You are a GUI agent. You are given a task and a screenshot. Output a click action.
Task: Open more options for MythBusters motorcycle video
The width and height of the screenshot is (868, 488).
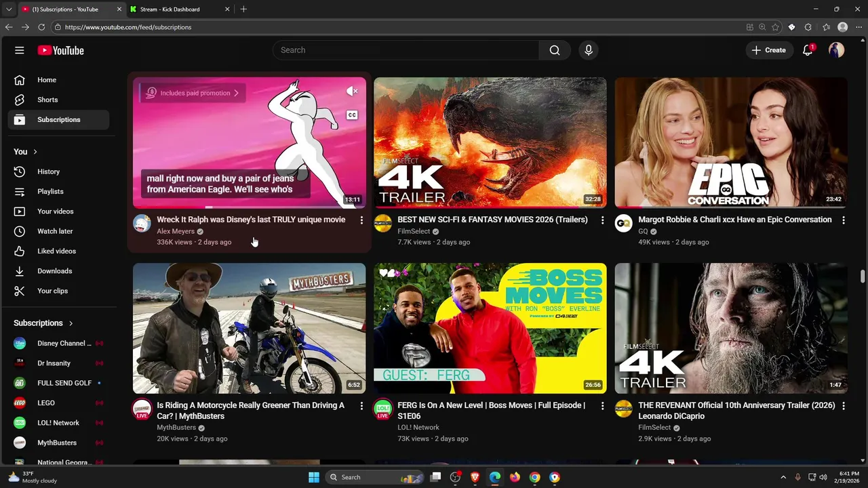[x=361, y=406]
